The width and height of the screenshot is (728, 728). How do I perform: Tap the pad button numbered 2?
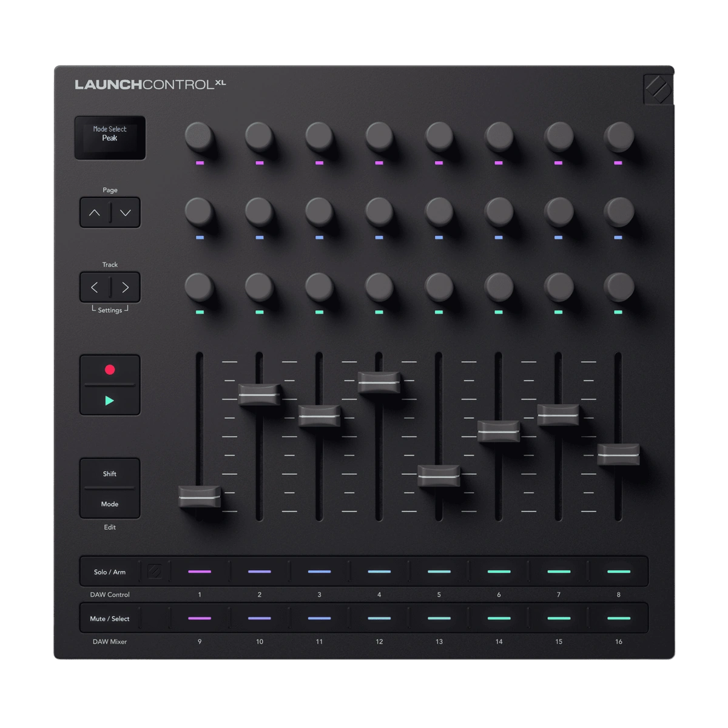pyautogui.click(x=260, y=571)
